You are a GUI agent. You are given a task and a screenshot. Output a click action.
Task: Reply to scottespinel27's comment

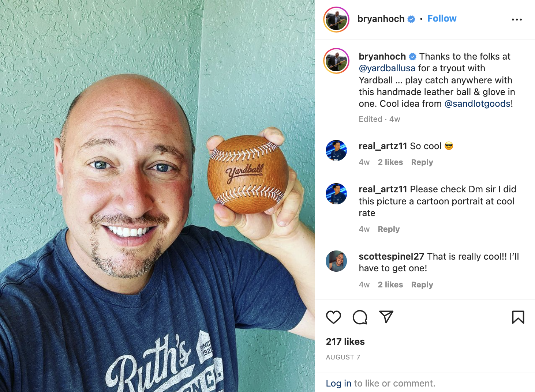coord(422,285)
